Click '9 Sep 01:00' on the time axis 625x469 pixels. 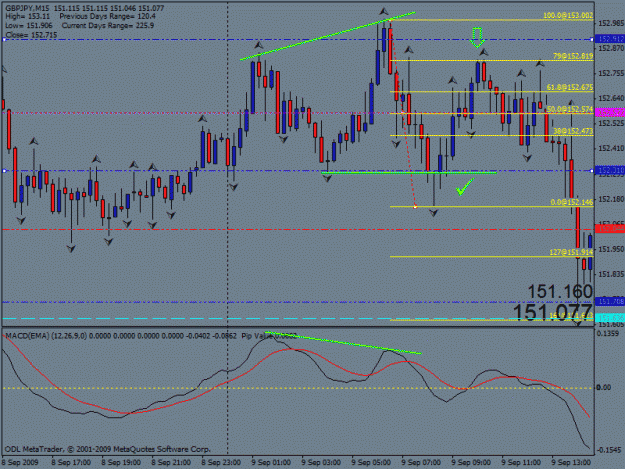(x=271, y=463)
